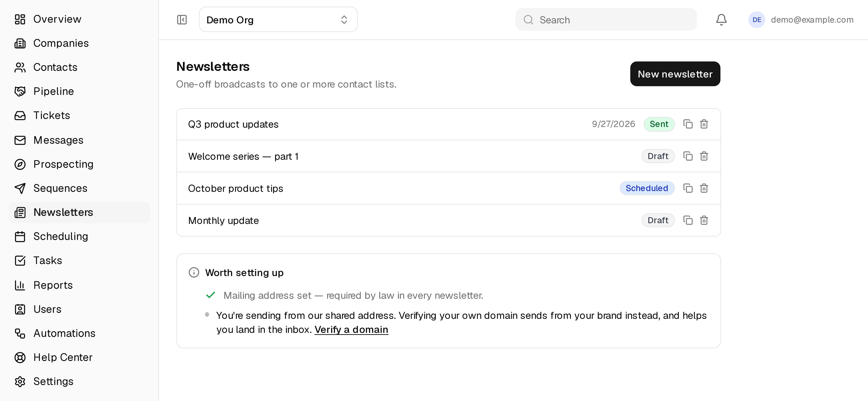This screenshot has height=401, width=868.
Task: Open the Welcome series — part 1 row
Action: coord(448,156)
